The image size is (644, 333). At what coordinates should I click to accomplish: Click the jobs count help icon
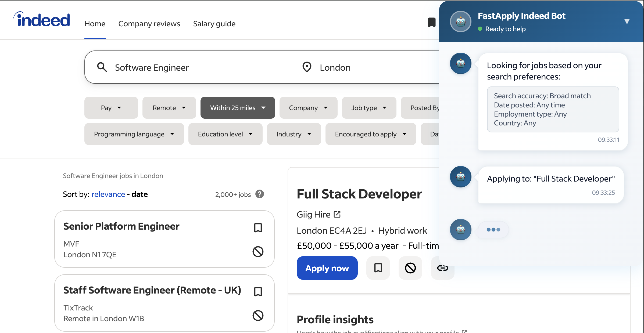[x=259, y=194]
